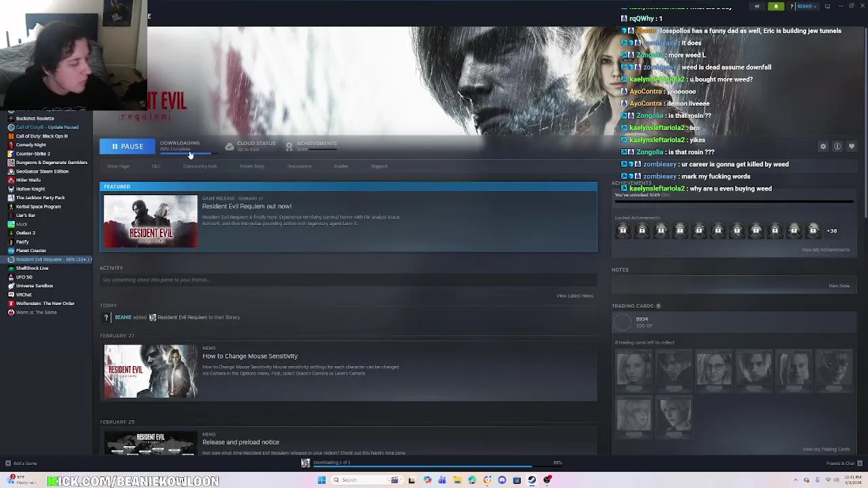Click the Pacify game icon
This screenshot has height=488, width=868.
[x=11, y=242]
